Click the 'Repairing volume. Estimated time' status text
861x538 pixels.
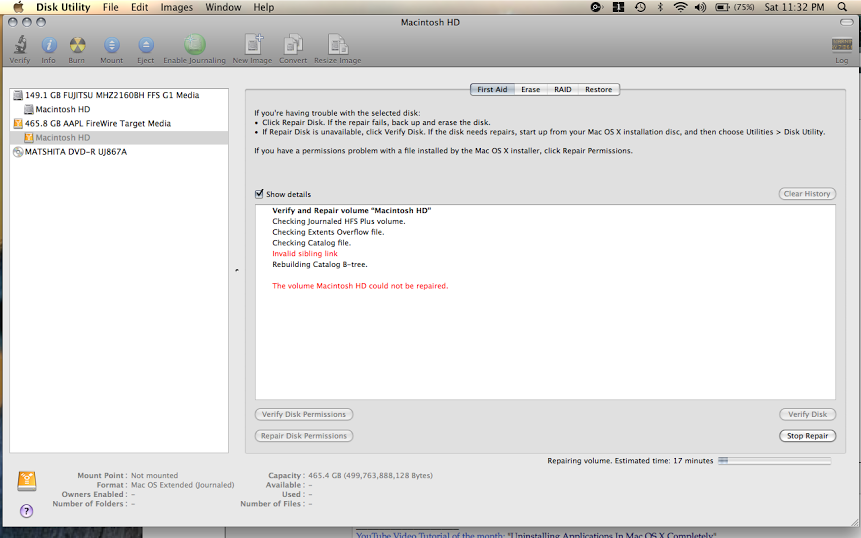(630, 461)
